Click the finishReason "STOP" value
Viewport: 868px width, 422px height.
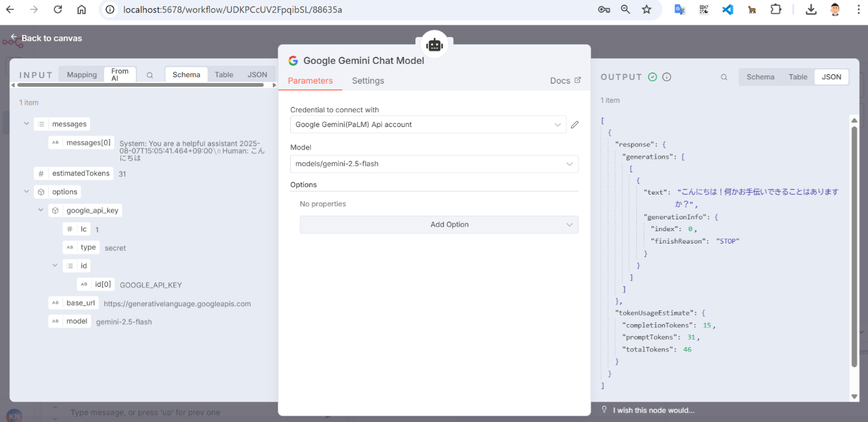[x=727, y=241]
